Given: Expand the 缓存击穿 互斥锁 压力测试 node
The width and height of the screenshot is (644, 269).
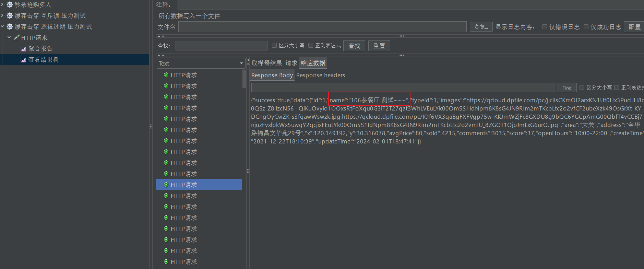Looking at the screenshot, I should click(x=2, y=15).
